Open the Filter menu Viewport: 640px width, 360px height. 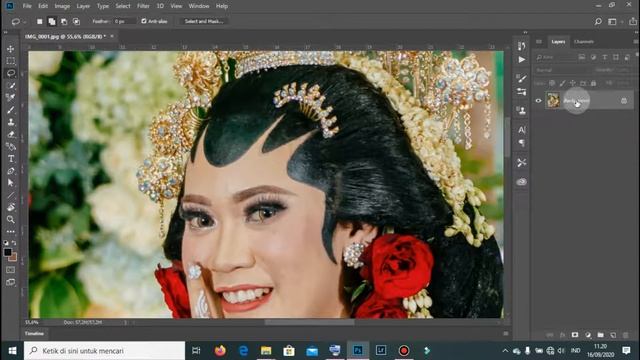[x=143, y=6]
